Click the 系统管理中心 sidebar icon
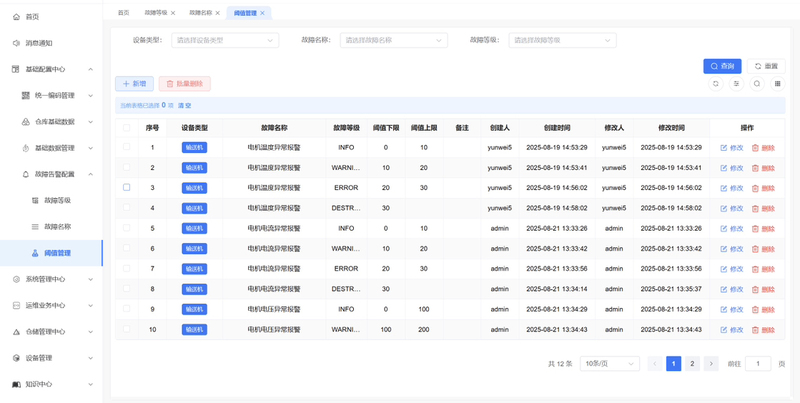This screenshot has height=403, width=800. tap(16, 279)
